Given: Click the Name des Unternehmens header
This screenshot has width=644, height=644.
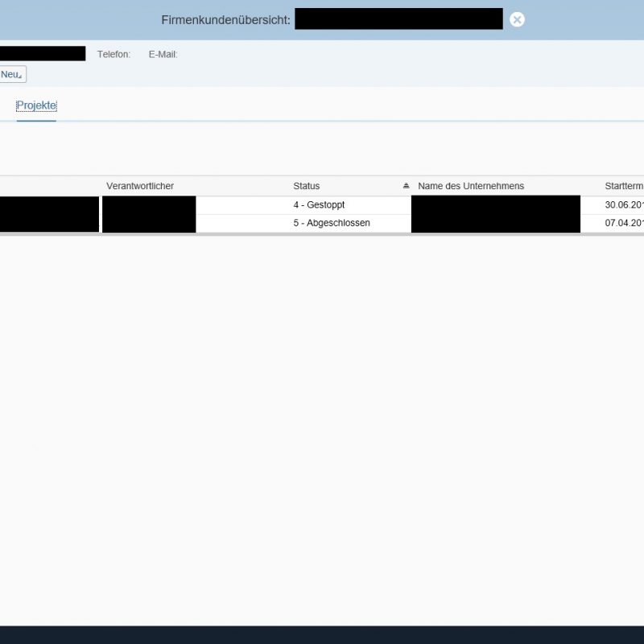Looking at the screenshot, I should pos(471,186).
